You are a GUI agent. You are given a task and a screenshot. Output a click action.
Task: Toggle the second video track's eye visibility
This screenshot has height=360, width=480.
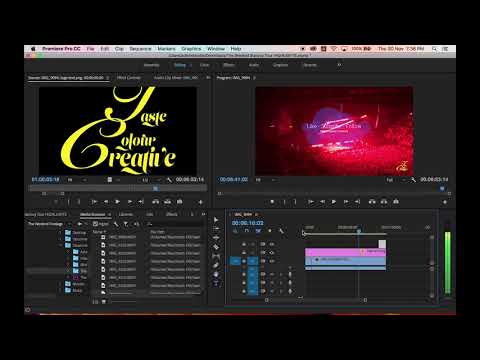(x=271, y=252)
